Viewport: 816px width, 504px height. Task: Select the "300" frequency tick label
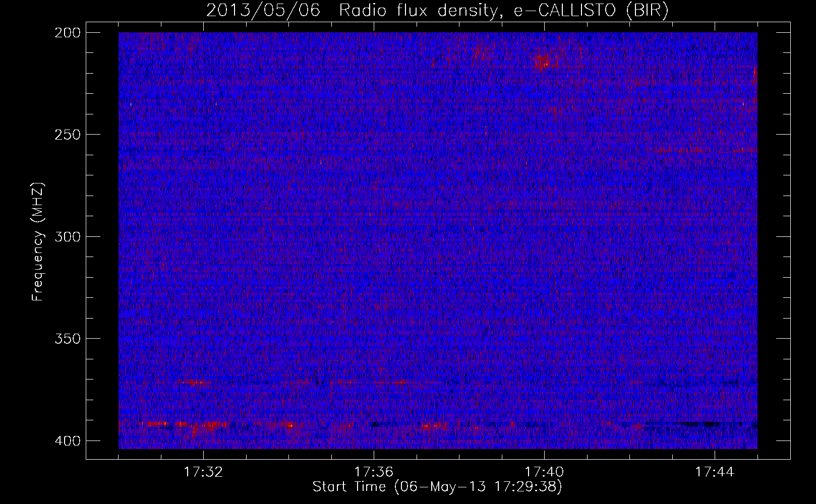67,237
